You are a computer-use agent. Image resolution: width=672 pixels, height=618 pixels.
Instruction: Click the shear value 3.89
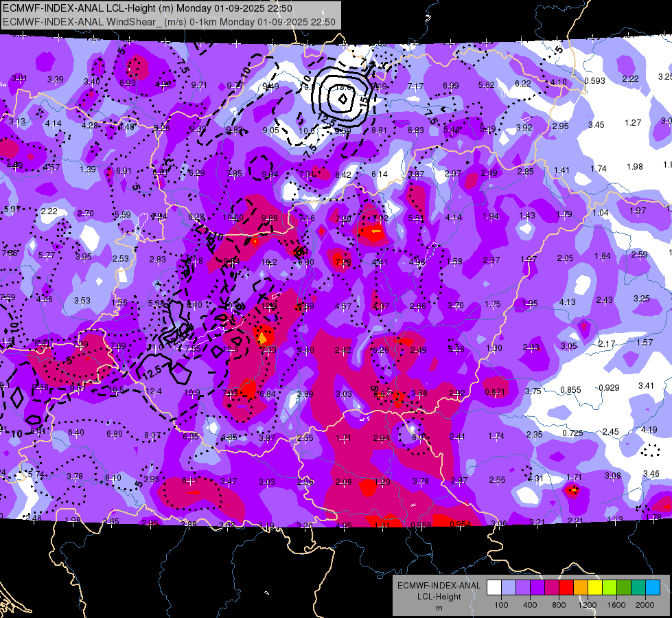pyautogui.click(x=305, y=393)
